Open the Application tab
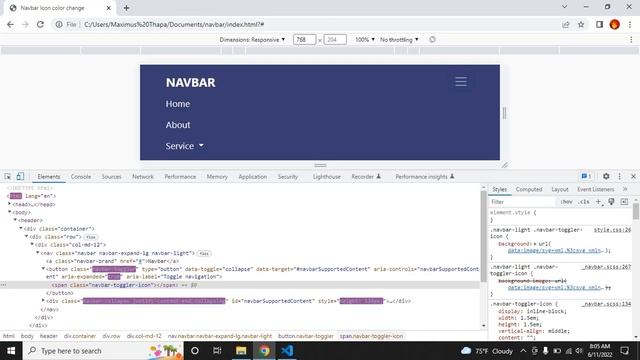640x360 pixels. click(x=253, y=176)
